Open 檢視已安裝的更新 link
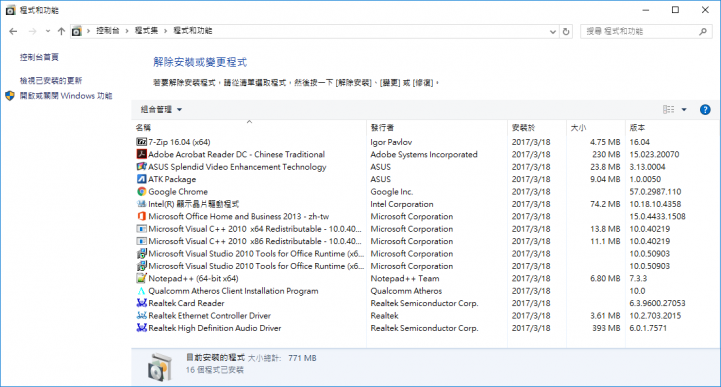The image size is (721, 387). pyautogui.click(x=51, y=80)
